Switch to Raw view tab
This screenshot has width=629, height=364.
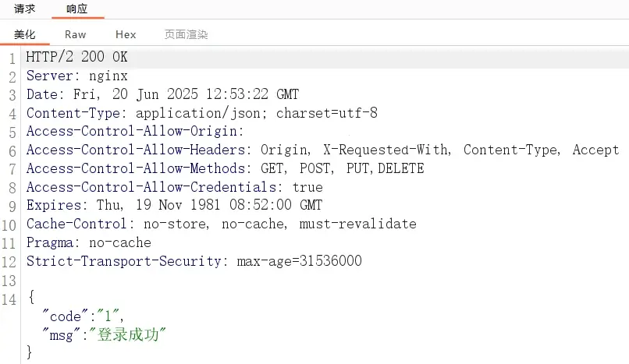[76, 34]
